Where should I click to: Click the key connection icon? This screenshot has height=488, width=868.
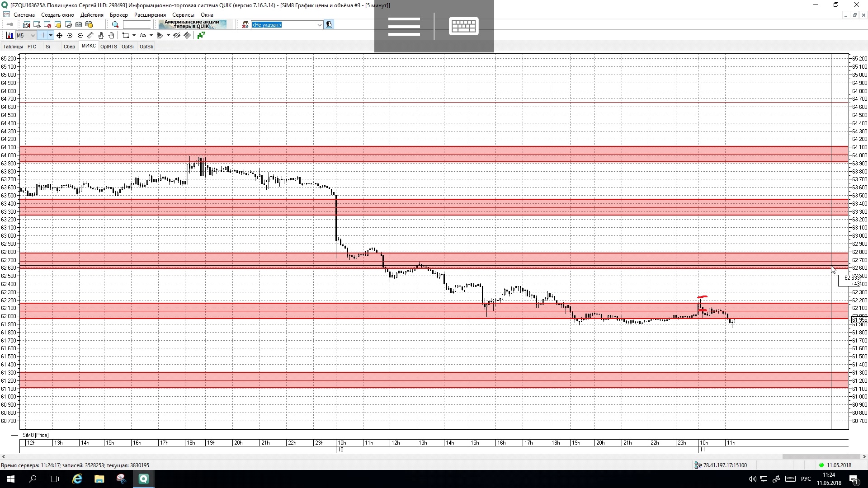point(9,25)
